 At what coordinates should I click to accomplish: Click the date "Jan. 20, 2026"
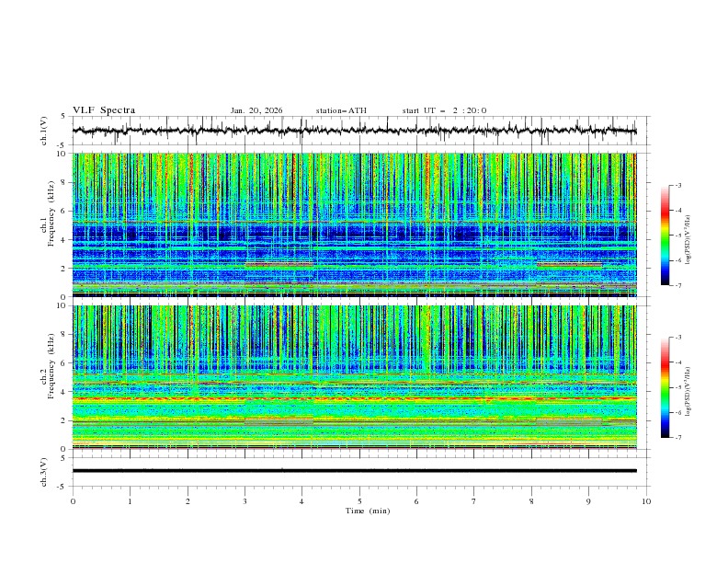click(x=256, y=110)
